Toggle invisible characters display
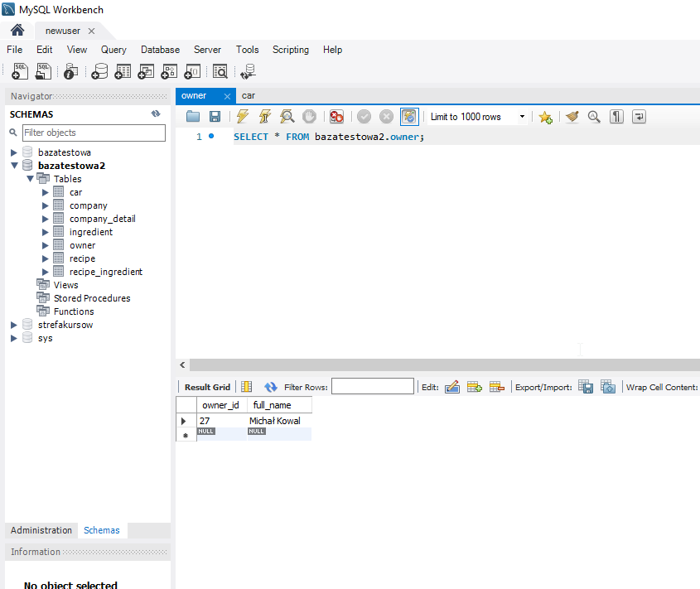The height and width of the screenshot is (589, 700). 616,117
